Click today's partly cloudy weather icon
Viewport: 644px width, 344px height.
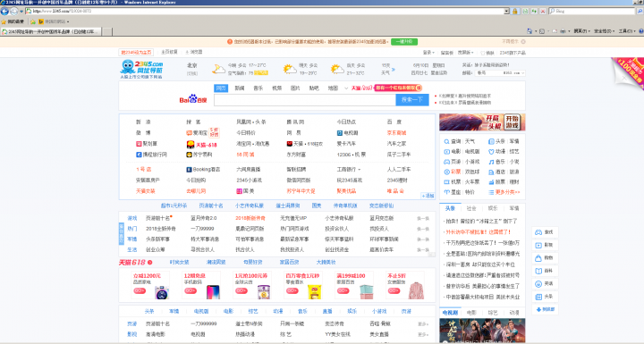218,69
